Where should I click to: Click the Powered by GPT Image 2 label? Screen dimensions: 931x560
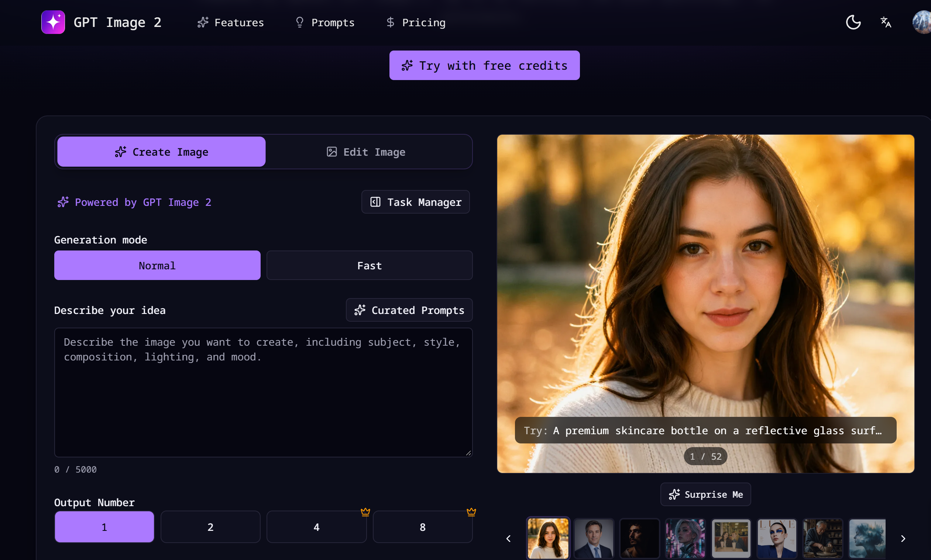click(134, 202)
